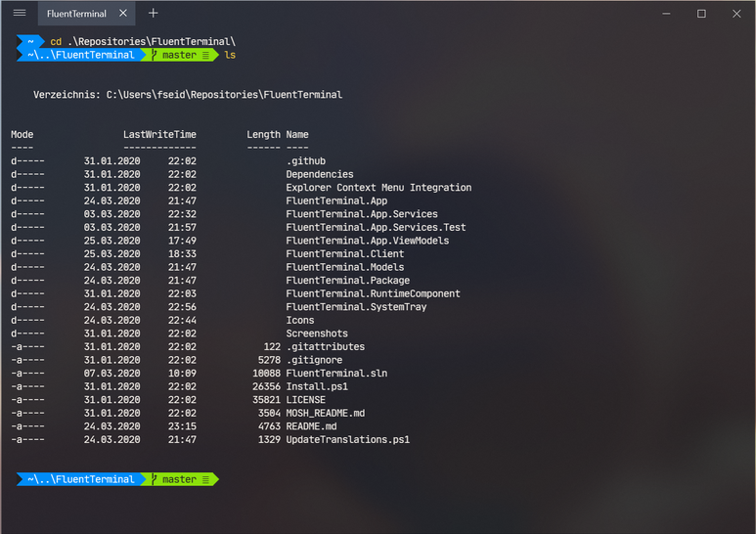
Task: Click the MOSH_README.md file name
Action: click(326, 413)
